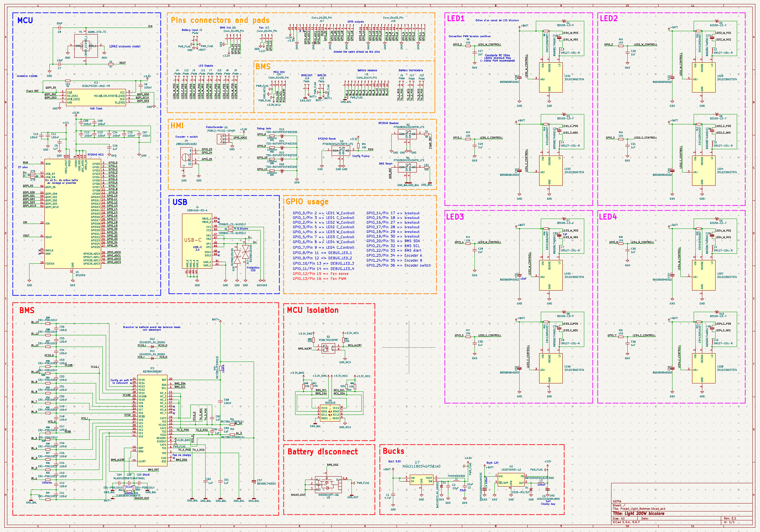Click the 12MHz crystal symbol Y1
Image resolution: width=760 pixels, height=532 pixels.
(86, 46)
